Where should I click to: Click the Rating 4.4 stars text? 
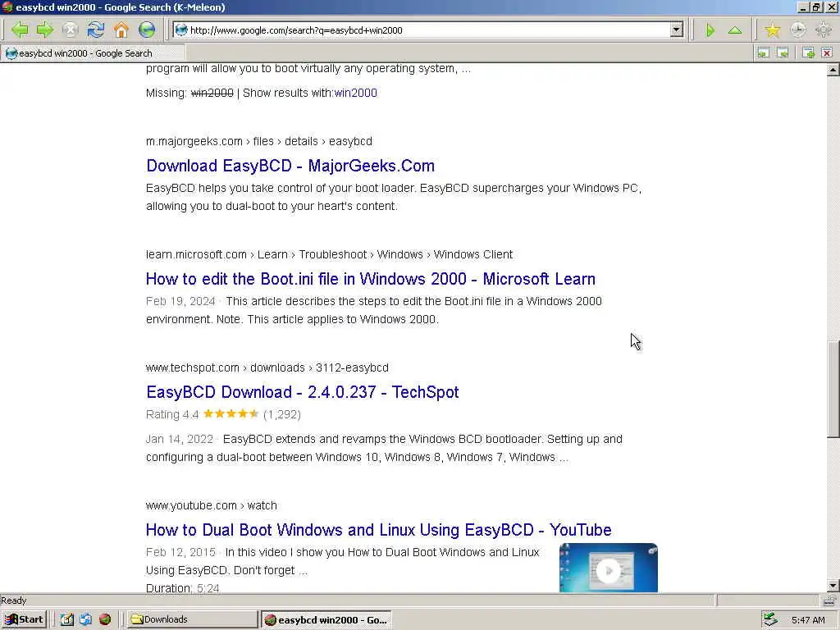coord(223,414)
